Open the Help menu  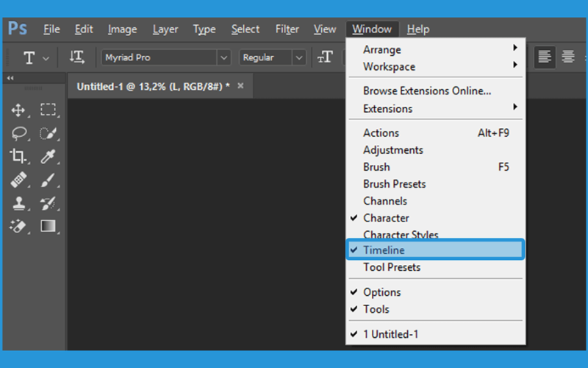[x=418, y=29]
